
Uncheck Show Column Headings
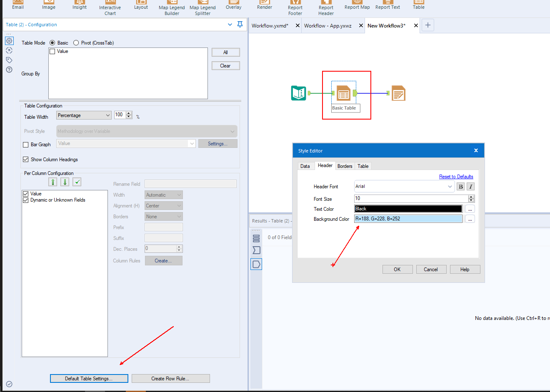tap(25, 159)
